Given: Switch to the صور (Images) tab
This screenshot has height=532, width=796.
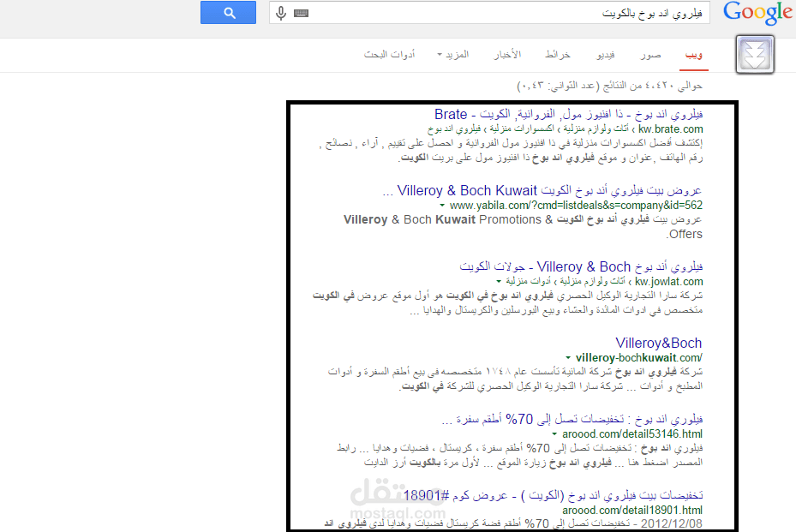Looking at the screenshot, I should coord(650,54).
